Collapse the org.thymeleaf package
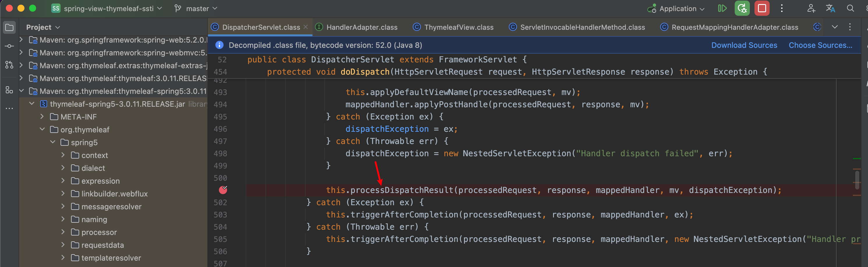The height and width of the screenshot is (267, 868). pyautogui.click(x=42, y=130)
